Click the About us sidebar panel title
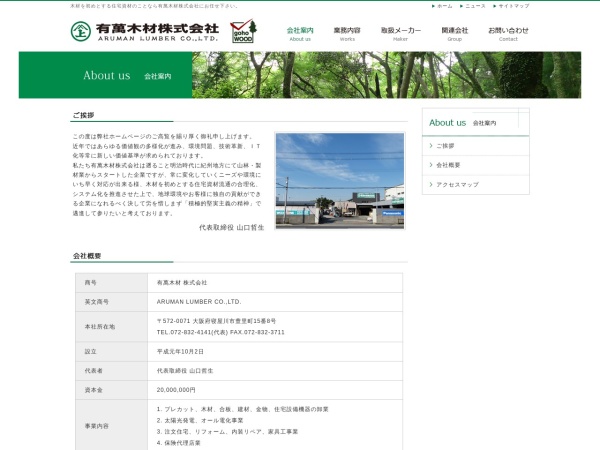Screen dimensions: 600x450 463,123
